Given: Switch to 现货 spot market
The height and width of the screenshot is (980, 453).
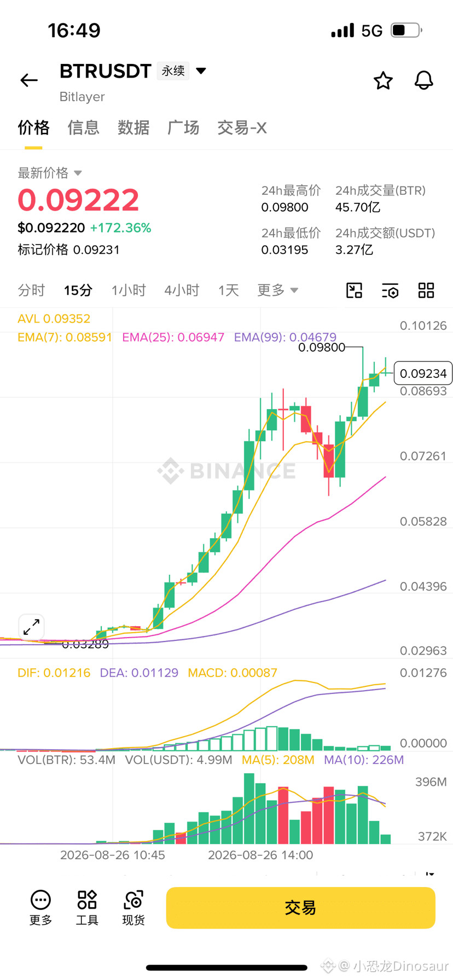Looking at the screenshot, I should tap(133, 908).
